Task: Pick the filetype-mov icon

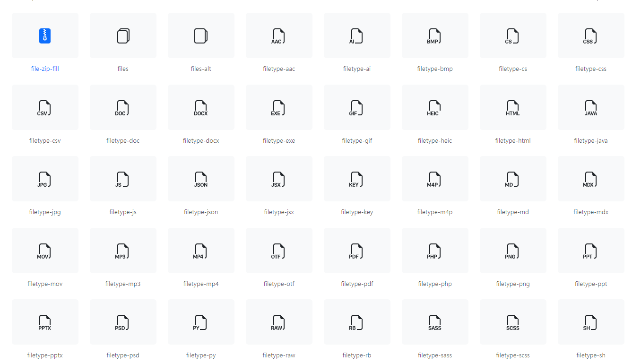Action: click(45, 251)
